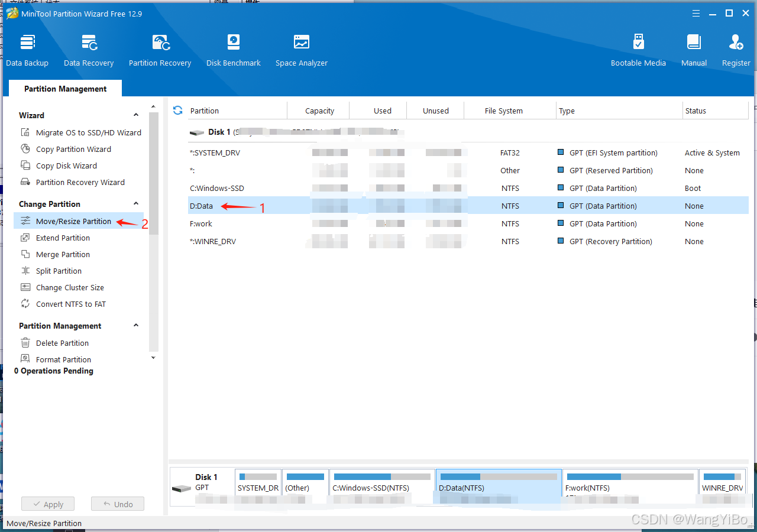Open Space Analyzer

(302, 51)
